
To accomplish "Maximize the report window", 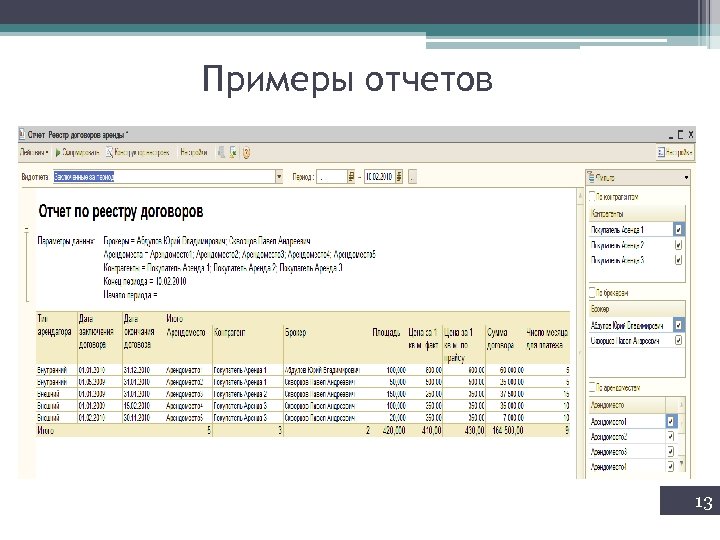I will tap(681, 135).
